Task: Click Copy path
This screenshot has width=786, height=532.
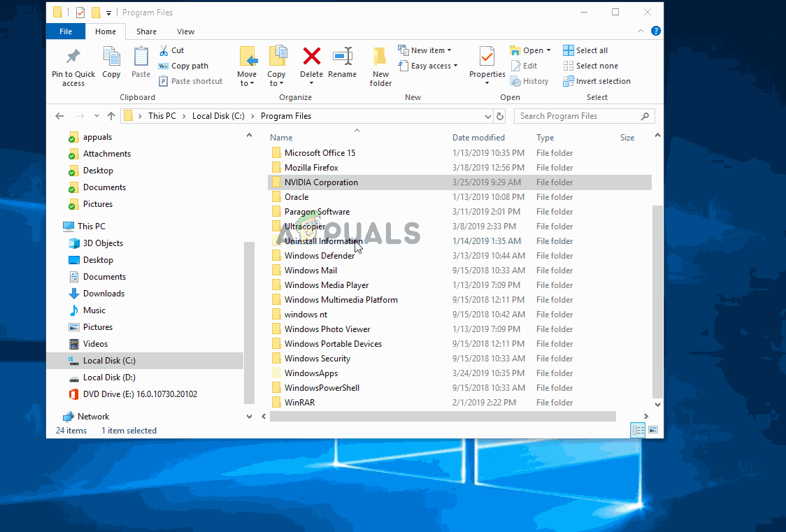Action: pyautogui.click(x=183, y=66)
